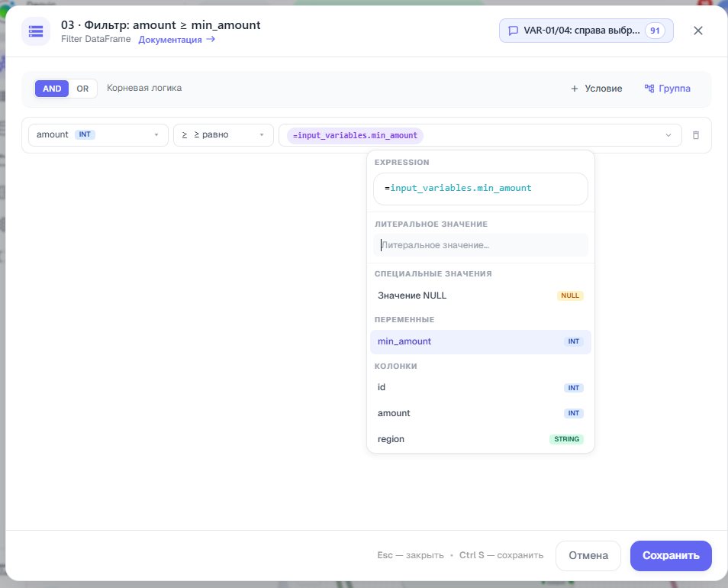Open the VAR-01/04 comment thread
Screen dimensions: 728x588
[x=586, y=31]
